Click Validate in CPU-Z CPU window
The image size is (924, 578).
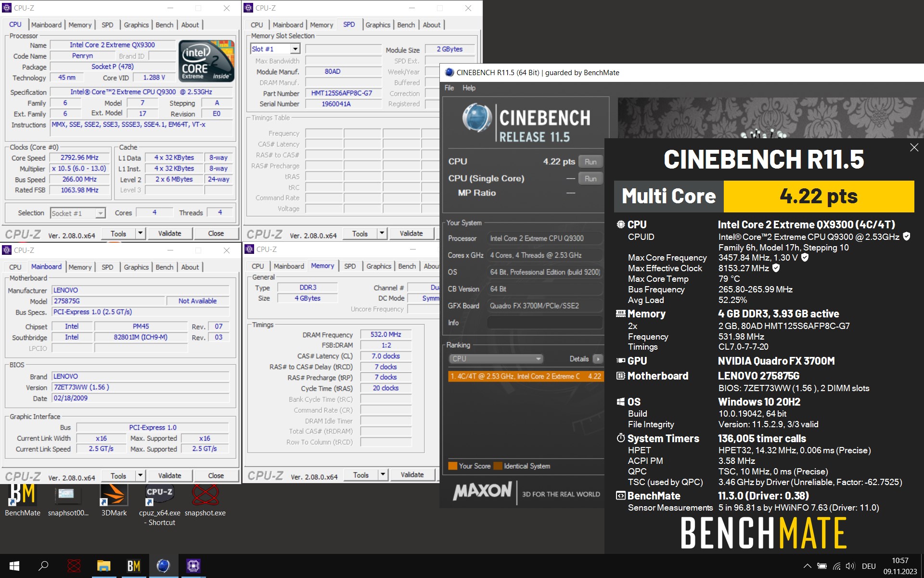point(170,233)
